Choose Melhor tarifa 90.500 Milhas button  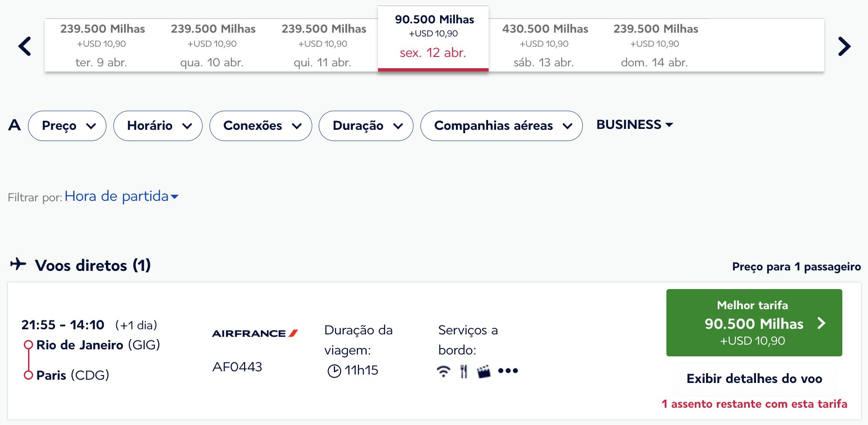(754, 323)
